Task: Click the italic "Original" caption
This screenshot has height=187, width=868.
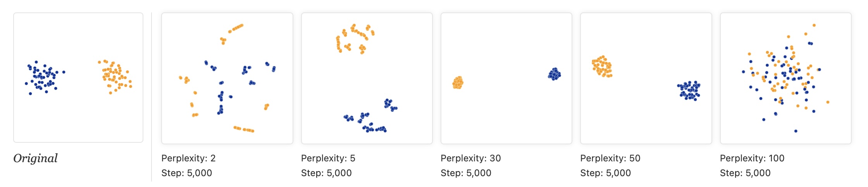Action: 35,158
